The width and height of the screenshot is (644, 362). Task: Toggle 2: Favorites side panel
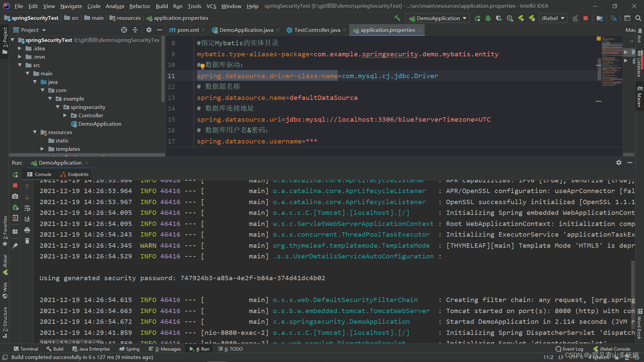pyautogui.click(x=5, y=231)
